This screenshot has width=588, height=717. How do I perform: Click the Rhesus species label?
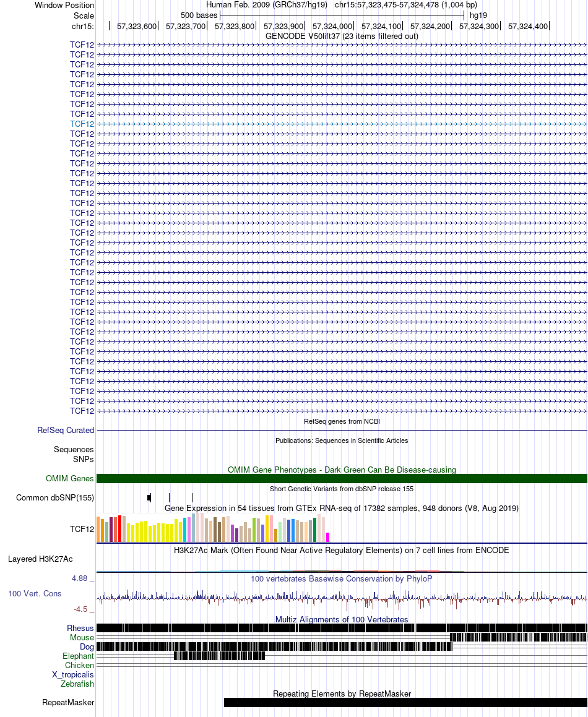point(80,629)
